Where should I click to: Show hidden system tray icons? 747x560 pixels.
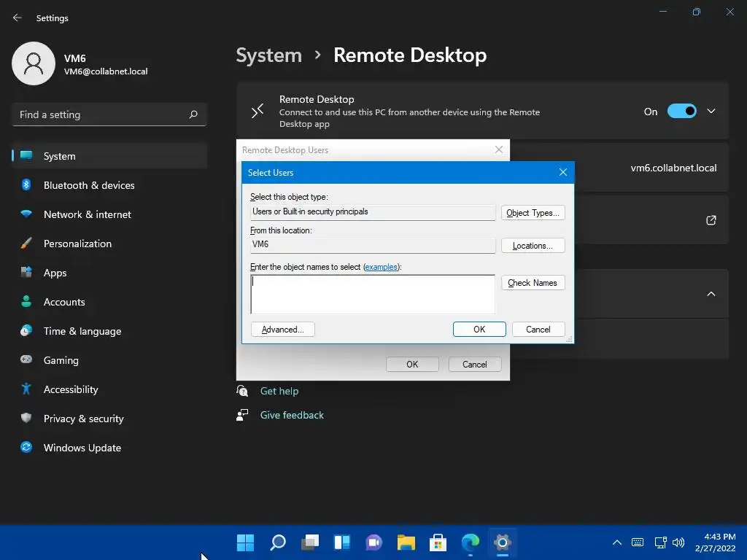pos(617,542)
